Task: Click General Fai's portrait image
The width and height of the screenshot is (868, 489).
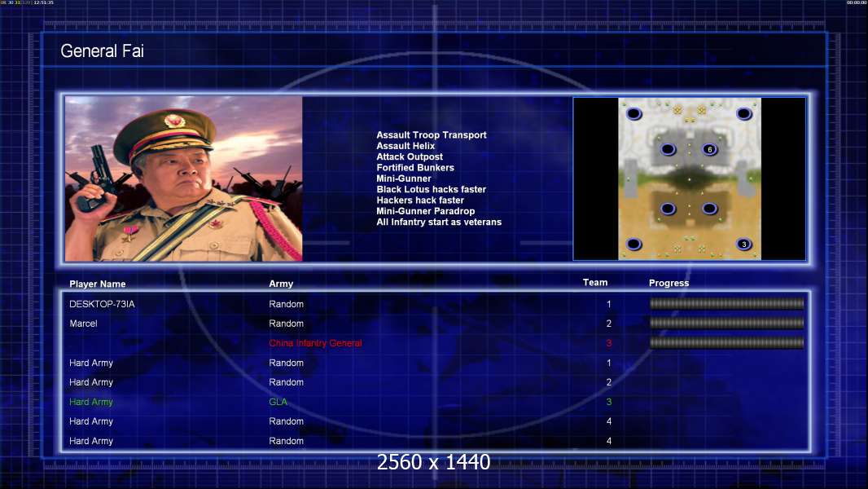Action: [x=183, y=178]
